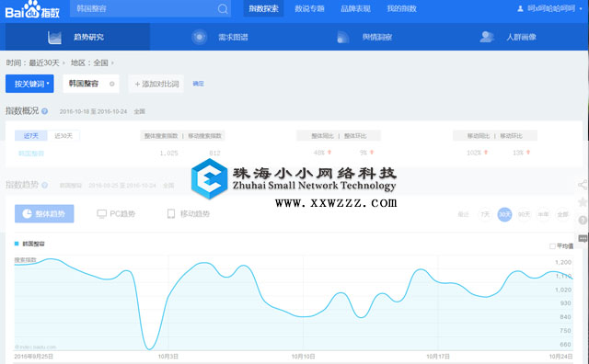
Task: Click the magnifier search icon in header
Action: pos(223,8)
